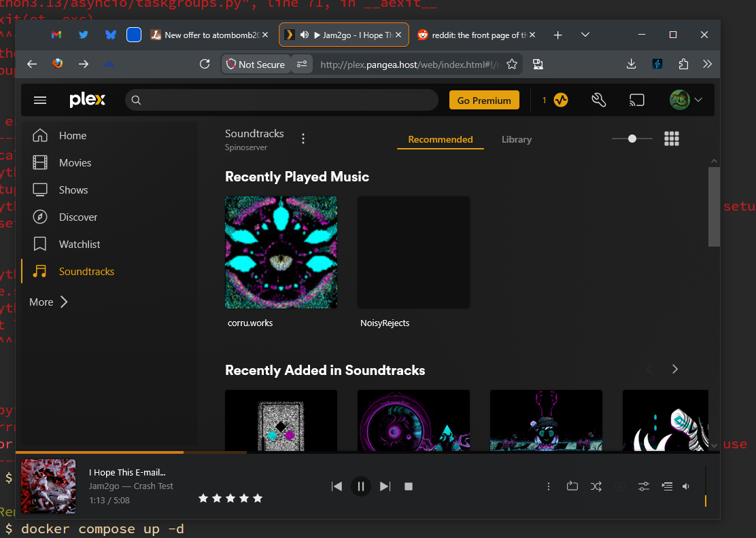This screenshot has width=756, height=538.
Task: Switch to reddit front page tab
Action: (477, 35)
